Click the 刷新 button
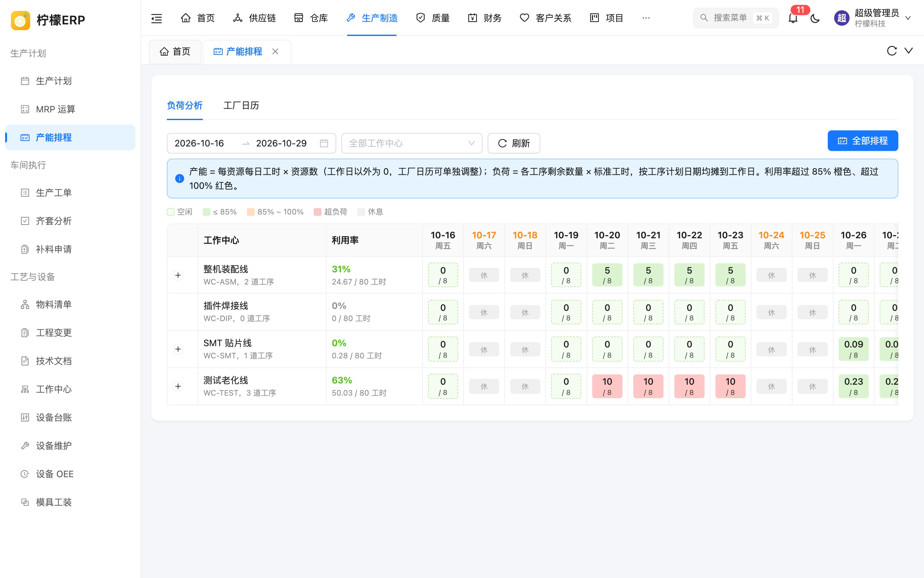This screenshot has width=924, height=578. 514,143
